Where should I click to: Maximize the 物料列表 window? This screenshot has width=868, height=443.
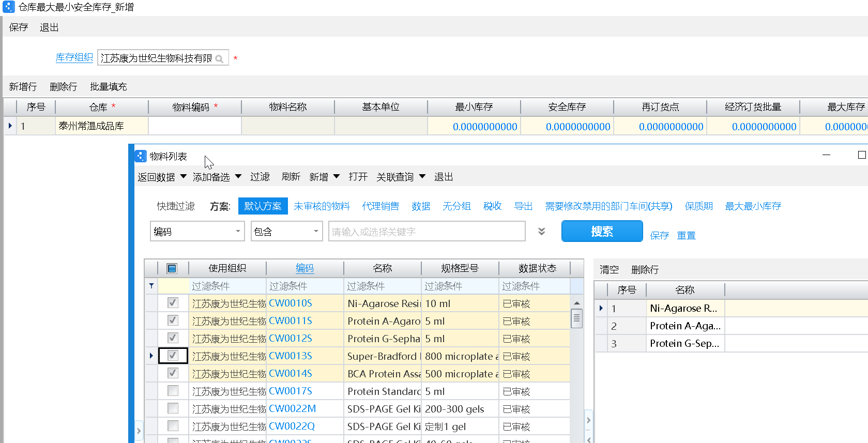tap(861, 155)
